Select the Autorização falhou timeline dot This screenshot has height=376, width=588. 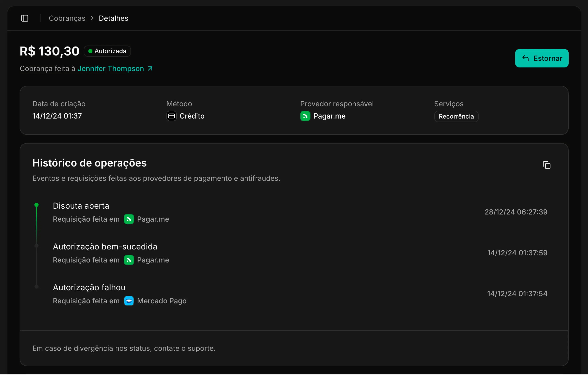point(36,287)
